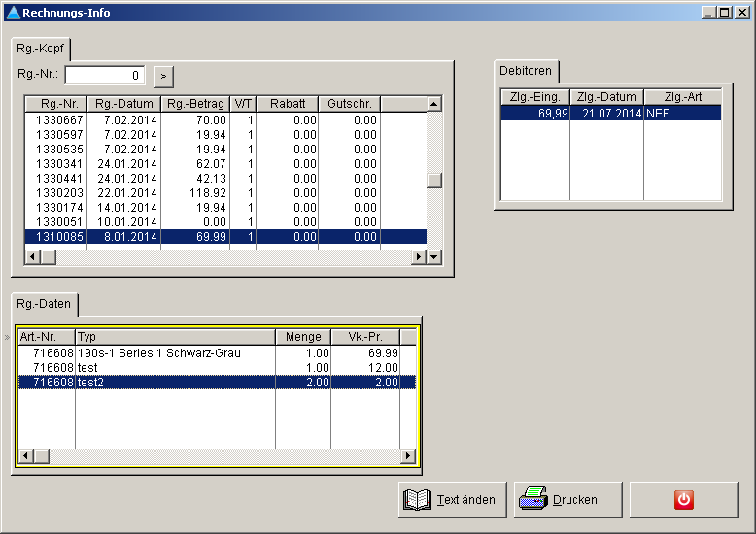The image size is (756, 534).
Task: Click the price 12.00 cell
Action: (365, 368)
